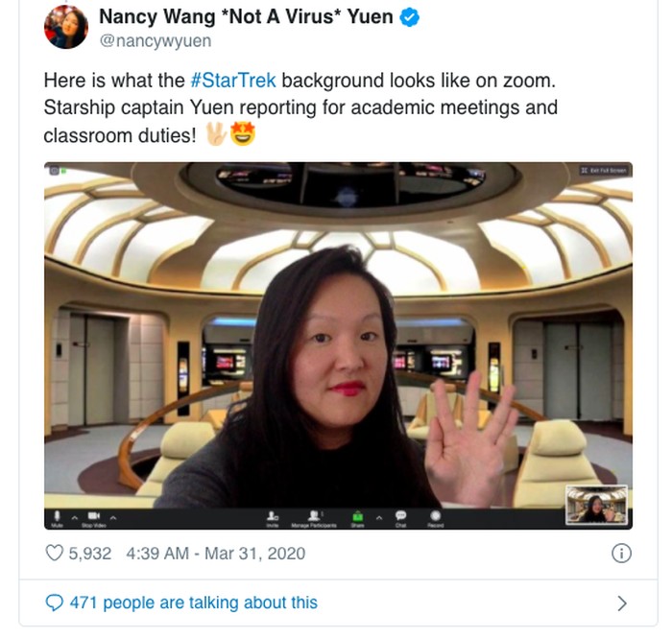The height and width of the screenshot is (639, 672).
Task: Expand share options arrow beside Share
Action: pyautogui.click(x=378, y=515)
